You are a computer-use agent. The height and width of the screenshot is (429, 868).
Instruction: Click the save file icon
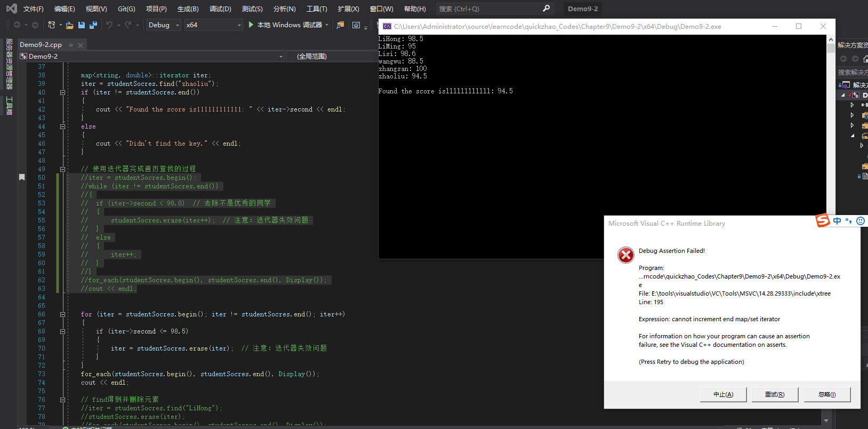click(x=82, y=25)
